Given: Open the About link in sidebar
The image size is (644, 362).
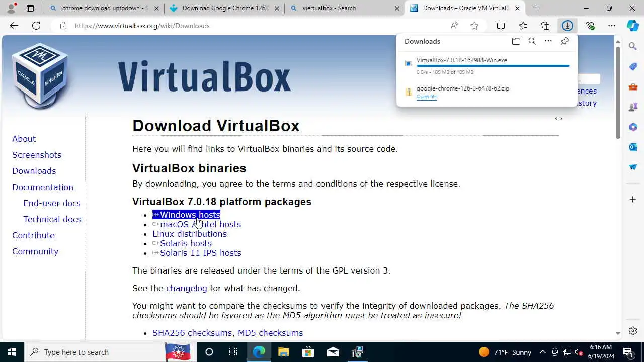Looking at the screenshot, I should click(x=24, y=139).
